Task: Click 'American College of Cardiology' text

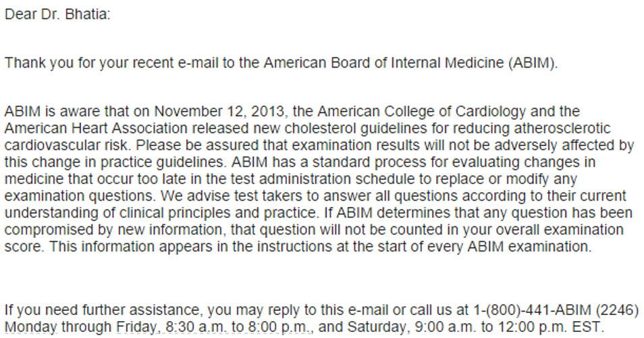Action: point(422,112)
